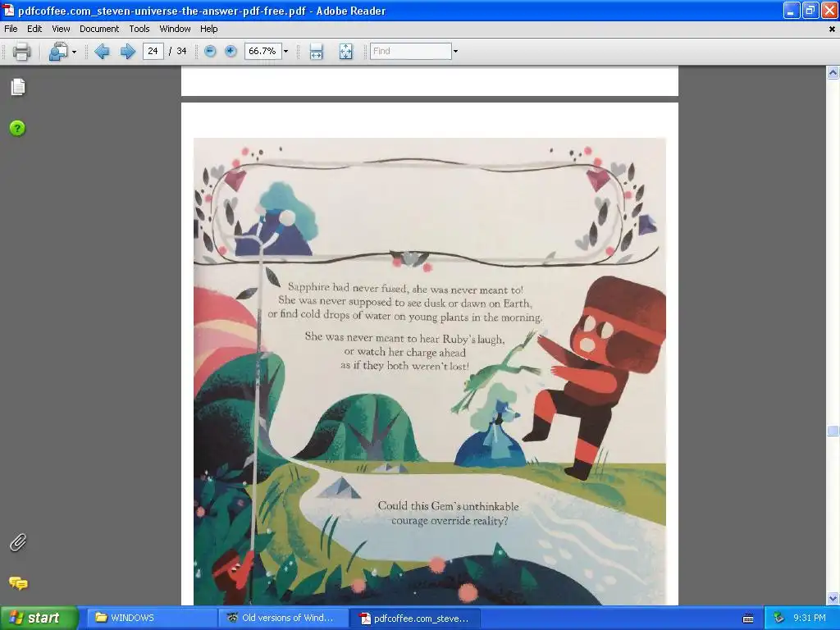Click the zoom out minus button
Viewport: 840px width, 630px height.
tap(210, 51)
